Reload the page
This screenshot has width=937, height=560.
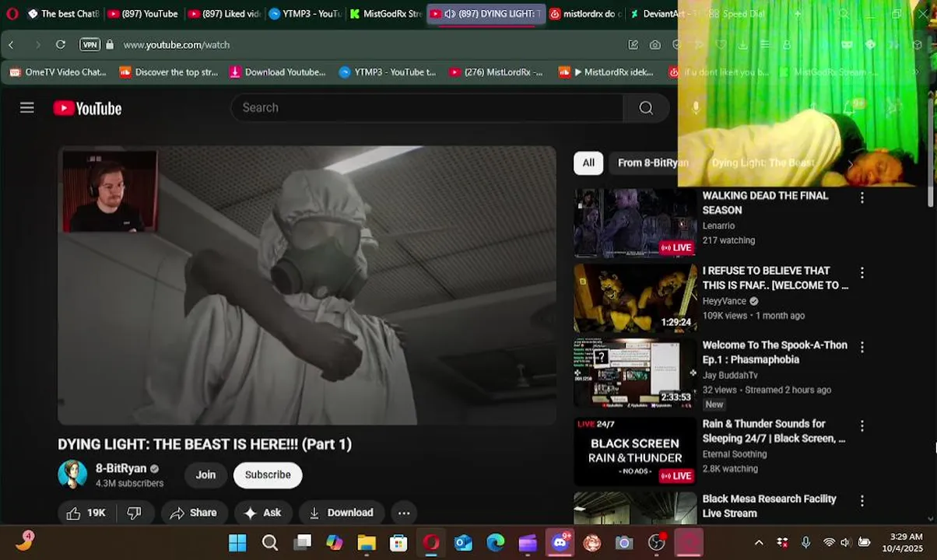point(61,44)
